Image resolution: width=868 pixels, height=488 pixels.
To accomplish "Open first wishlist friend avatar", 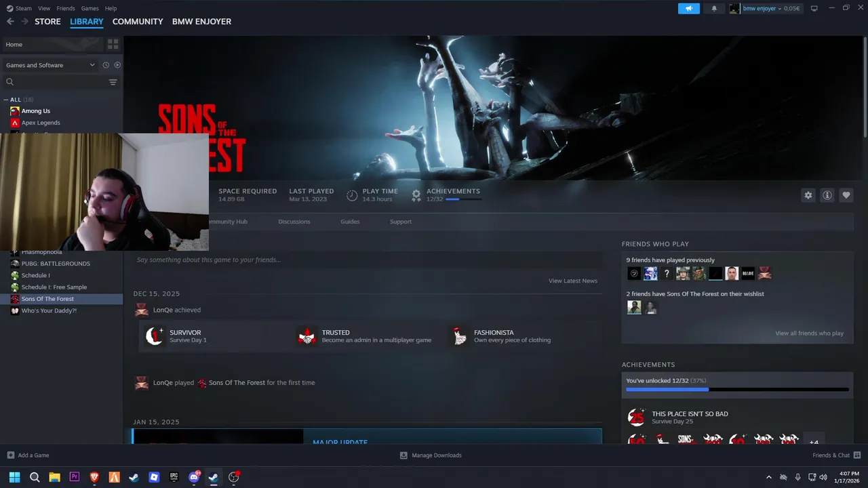I will pos(634,308).
